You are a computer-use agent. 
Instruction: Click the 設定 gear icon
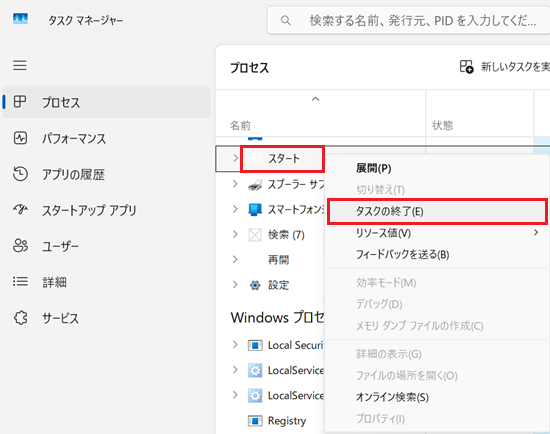click(255, 285)
